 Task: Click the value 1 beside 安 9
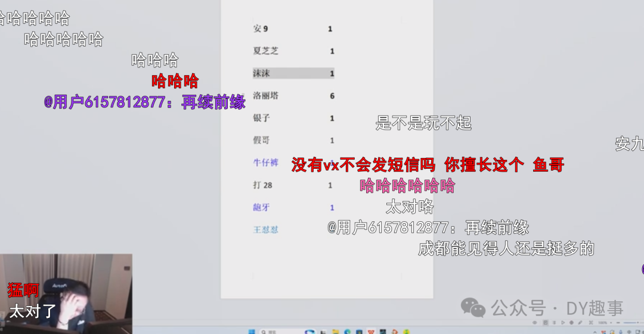pyautogui.click(x=330, y=29)
